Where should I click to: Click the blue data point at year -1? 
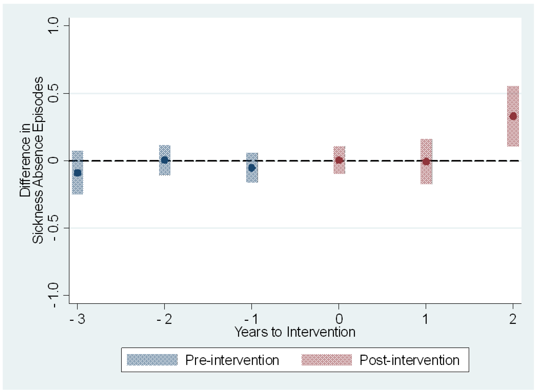pyautogui.click(x=252, y=168)
